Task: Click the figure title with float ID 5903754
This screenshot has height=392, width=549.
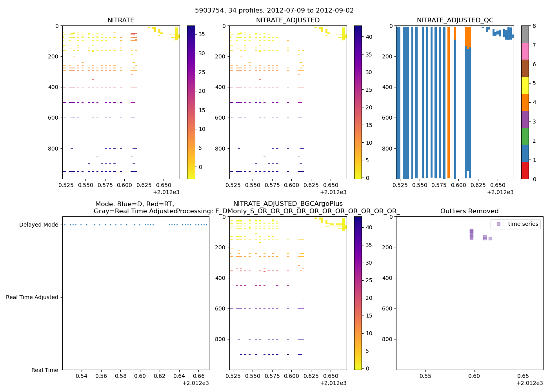Action: [x=274, y=11]
